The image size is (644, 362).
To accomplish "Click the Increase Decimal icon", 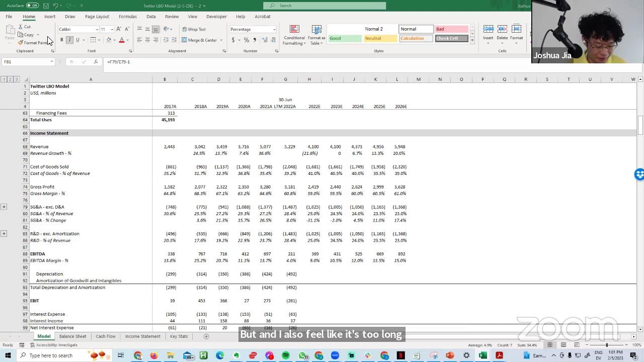I will click(x=264, y=40).
